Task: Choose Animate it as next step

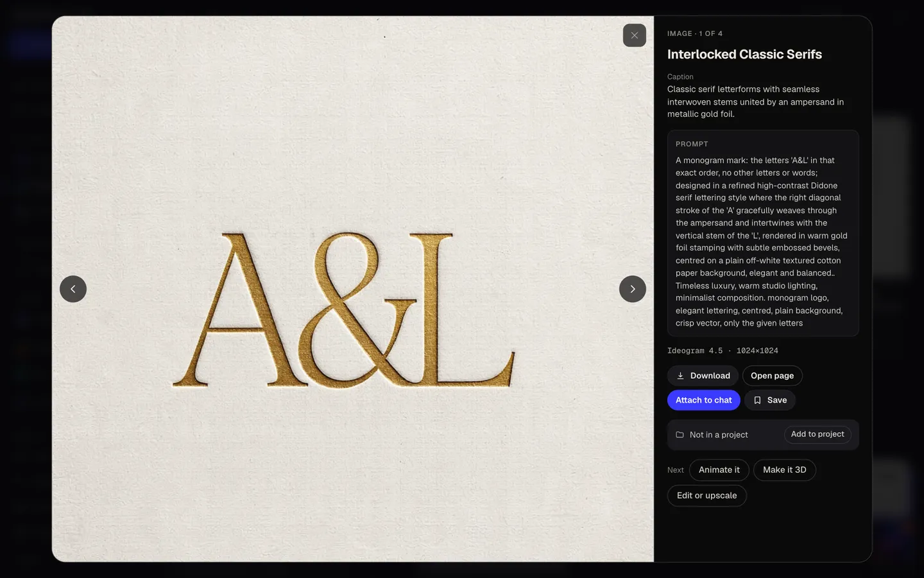Action: (719, 470)
